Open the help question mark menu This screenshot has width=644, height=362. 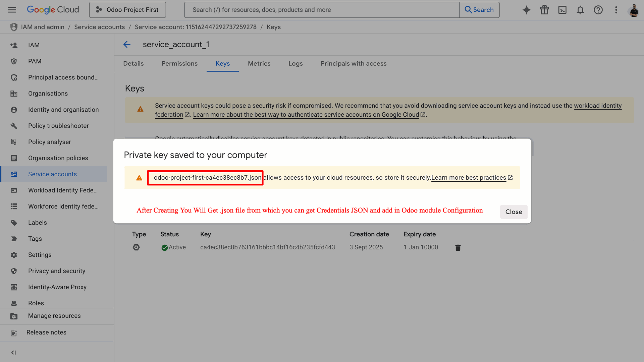click(598, 10)
